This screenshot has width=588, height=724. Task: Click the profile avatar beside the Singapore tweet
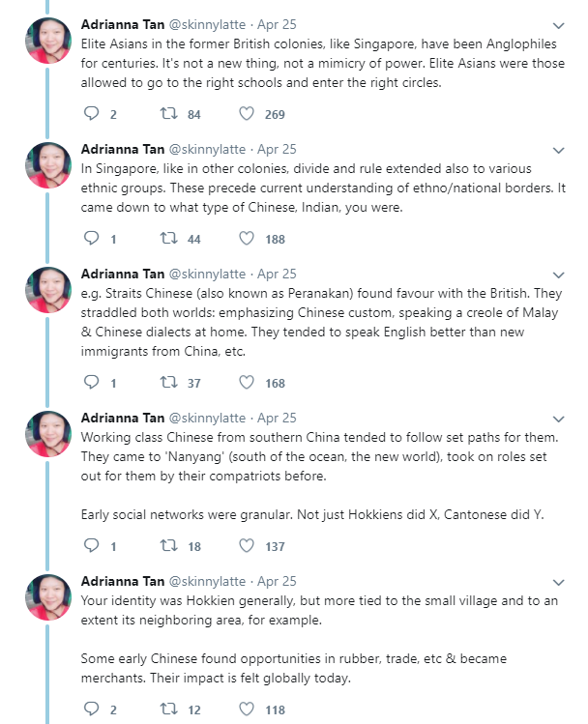pos(47,166)
